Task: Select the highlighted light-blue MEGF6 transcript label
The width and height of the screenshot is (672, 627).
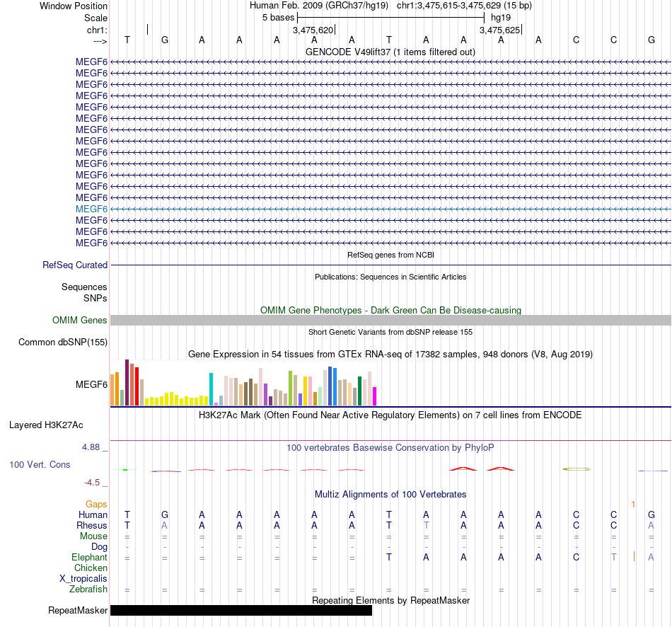Action: tap(91, 209)
